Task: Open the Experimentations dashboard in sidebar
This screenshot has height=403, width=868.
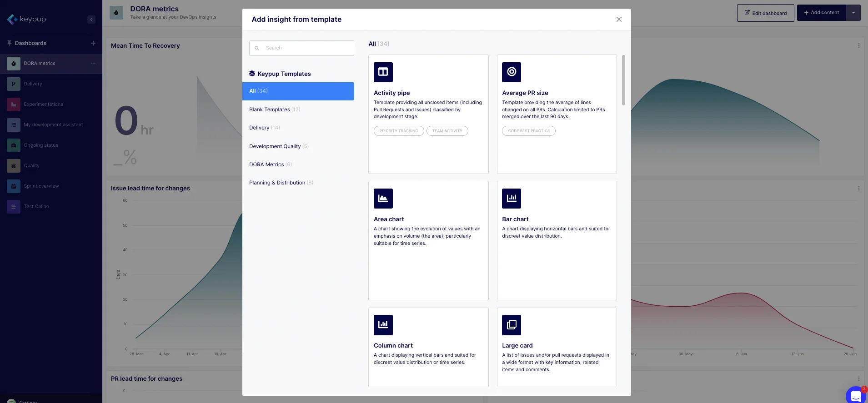Action: point(51,104)
